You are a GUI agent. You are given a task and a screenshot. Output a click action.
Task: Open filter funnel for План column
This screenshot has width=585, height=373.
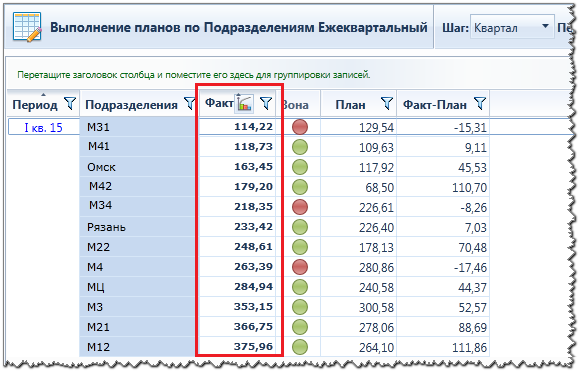[x=387, y=103]
